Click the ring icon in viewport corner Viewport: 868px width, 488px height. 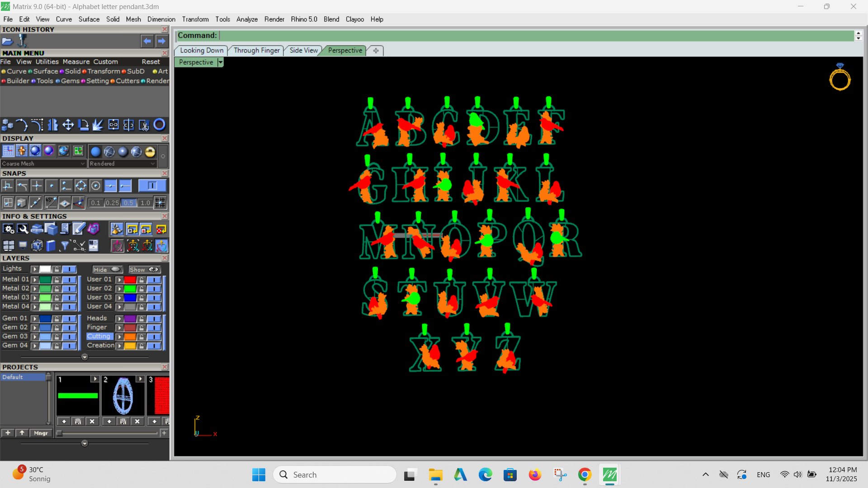(840, 77)
